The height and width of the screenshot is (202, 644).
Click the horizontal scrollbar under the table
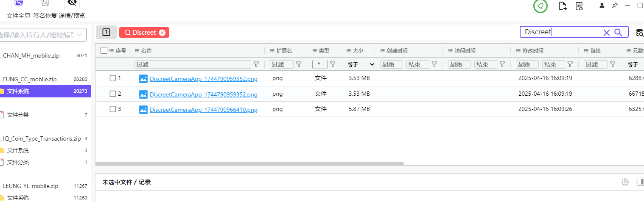(250, 163)
